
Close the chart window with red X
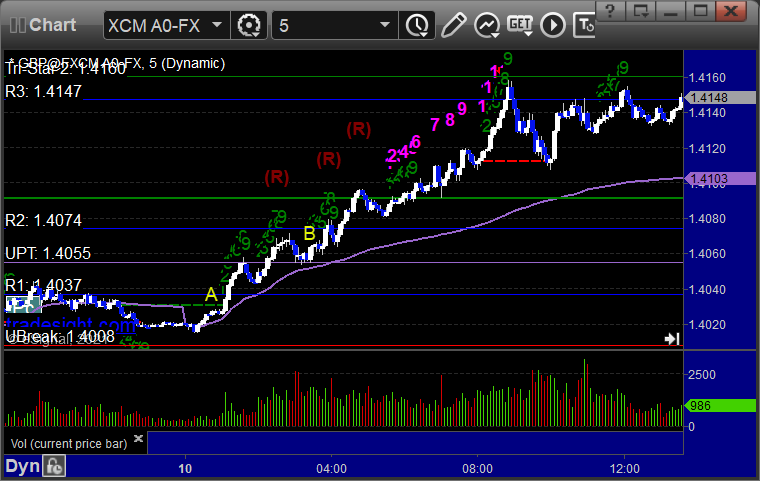731,11
